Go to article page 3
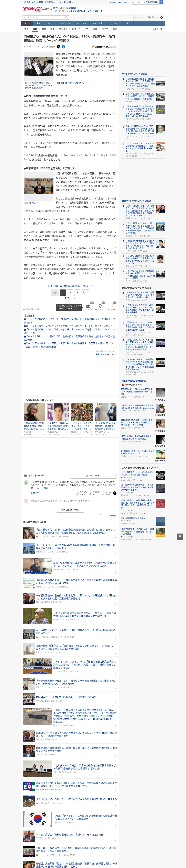 [77, 293]
